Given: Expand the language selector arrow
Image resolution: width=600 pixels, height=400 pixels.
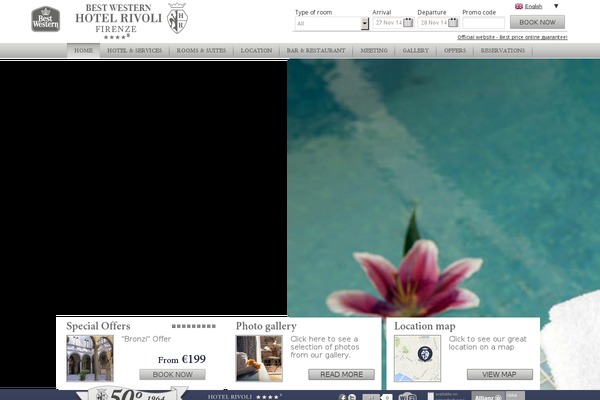Looking at the screenshot, I should click(x=556, y=6).
